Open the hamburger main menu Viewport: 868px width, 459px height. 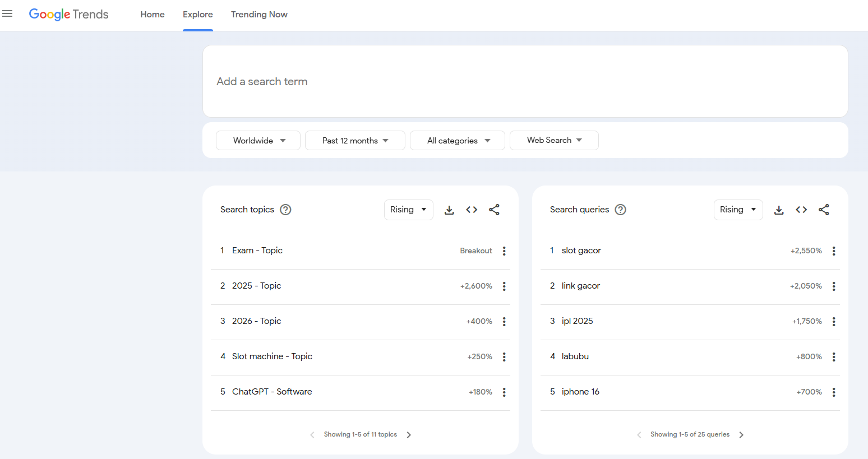(x=7, y=14)
